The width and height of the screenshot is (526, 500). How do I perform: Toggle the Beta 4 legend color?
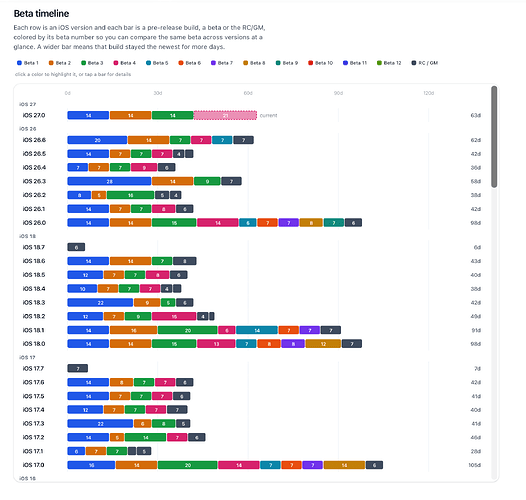pos(124,63)
